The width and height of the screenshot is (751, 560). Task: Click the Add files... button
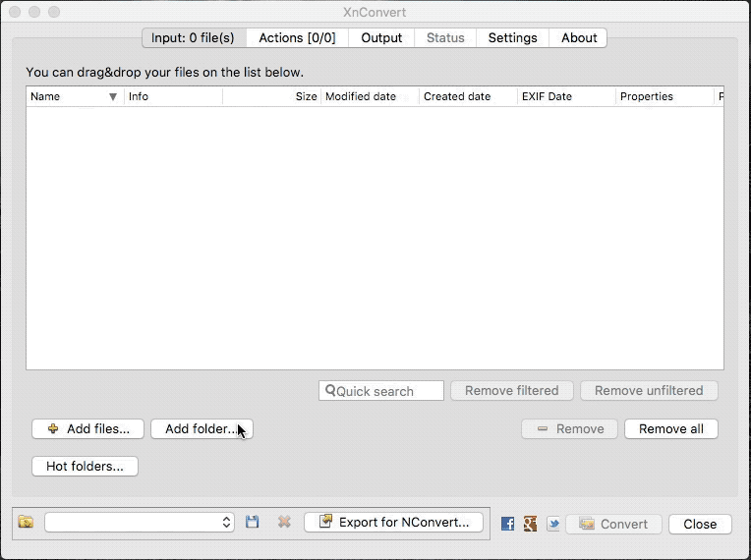point(87,429)
